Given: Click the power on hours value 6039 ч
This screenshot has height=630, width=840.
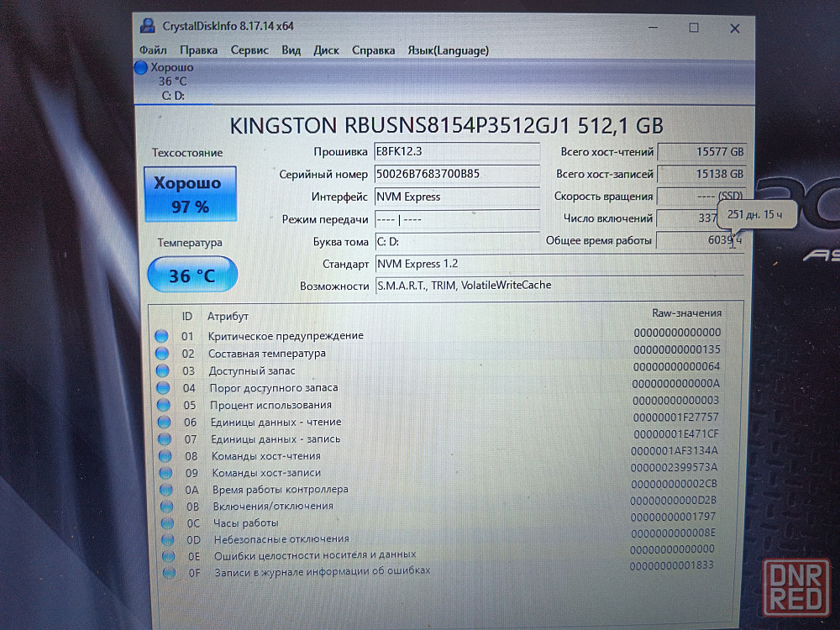Looking at the screenshot, I should tap(701, 240).
